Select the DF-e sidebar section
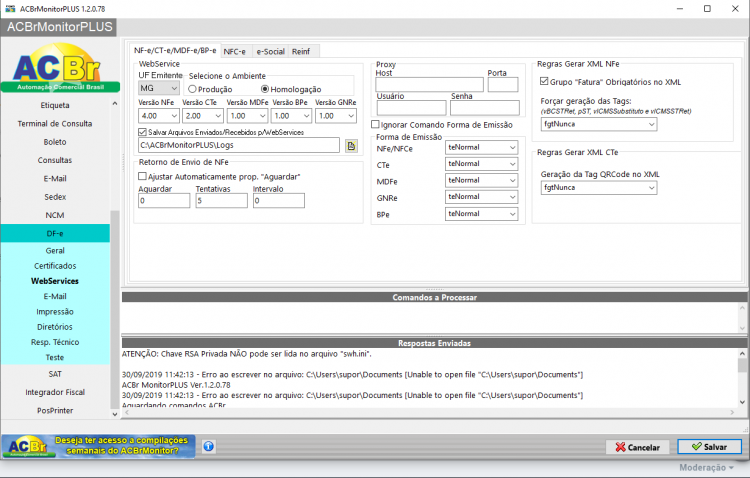Image resolution: width=750 pixels, height=478 pixels. tap(55, 233)
